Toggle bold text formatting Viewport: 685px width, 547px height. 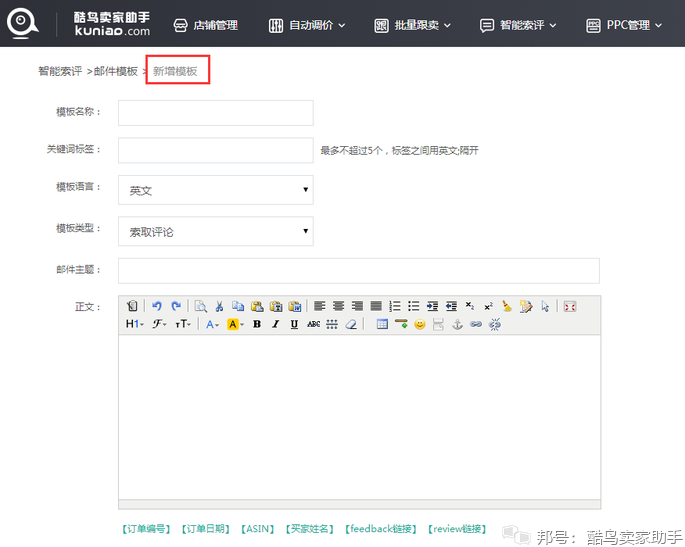[x=257, y=324]
